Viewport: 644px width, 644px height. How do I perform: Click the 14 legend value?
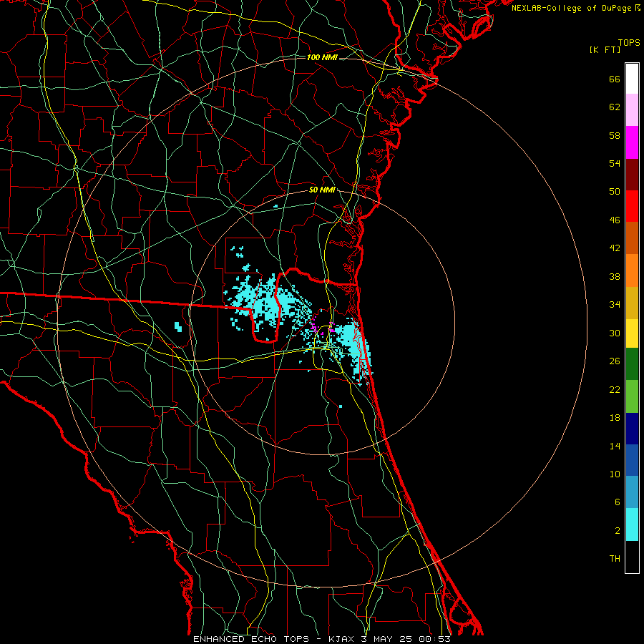(x=615, y=446)
